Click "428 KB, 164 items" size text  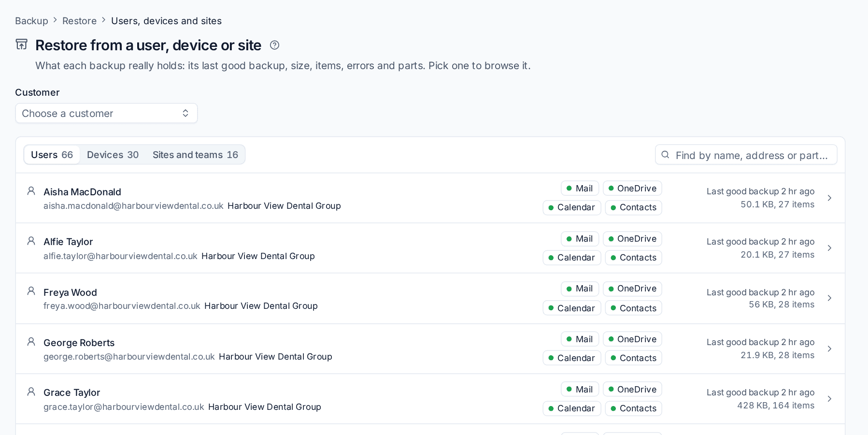tap(776, 406)
